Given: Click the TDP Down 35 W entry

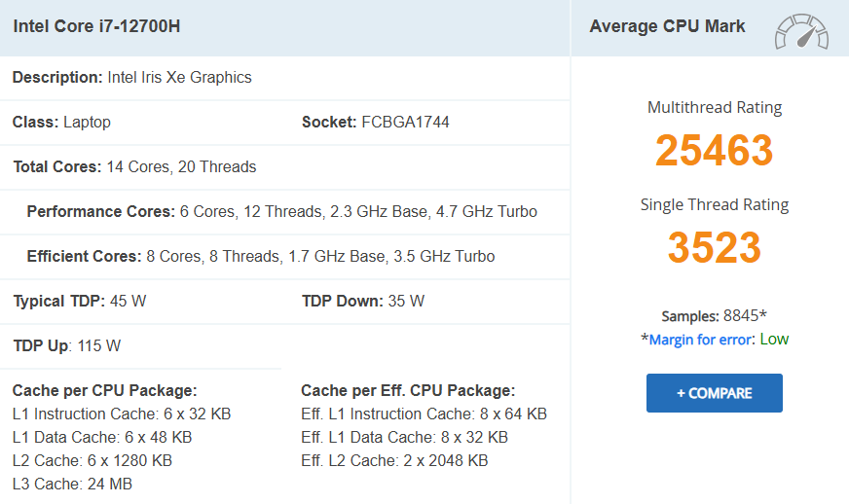Looking at the screenshot, I should click(363, 301).
